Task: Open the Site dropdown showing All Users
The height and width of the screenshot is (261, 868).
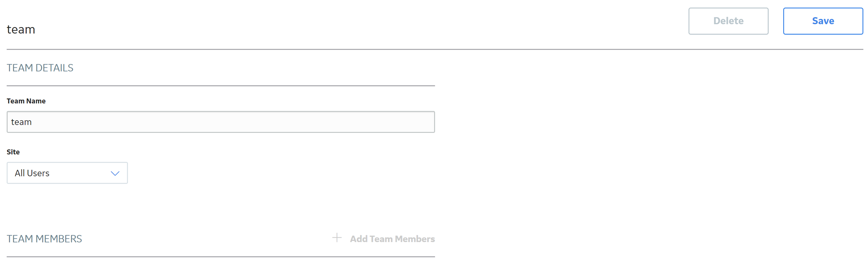Action: 67,173
